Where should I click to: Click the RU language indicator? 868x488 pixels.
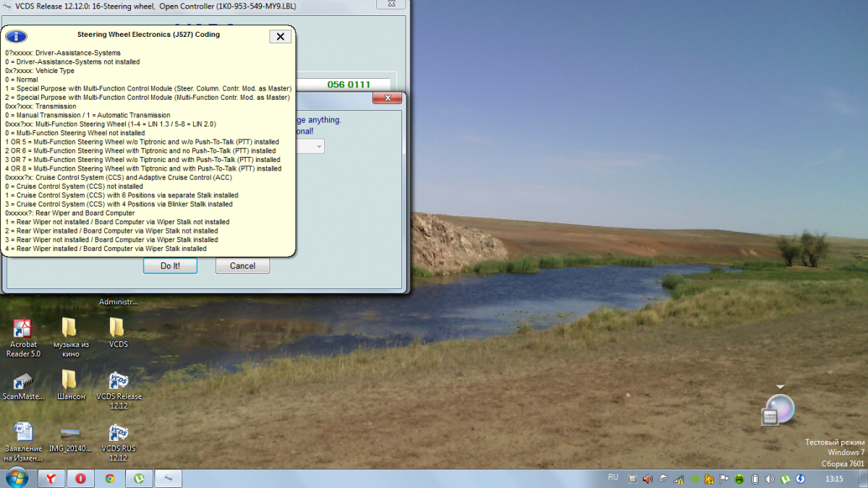(613, 478)
